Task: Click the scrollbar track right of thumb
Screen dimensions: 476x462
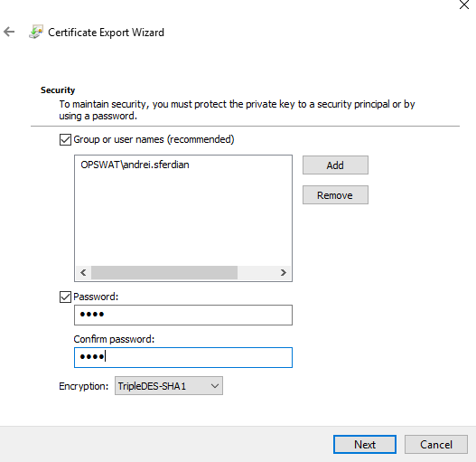Action: [257, 273]
